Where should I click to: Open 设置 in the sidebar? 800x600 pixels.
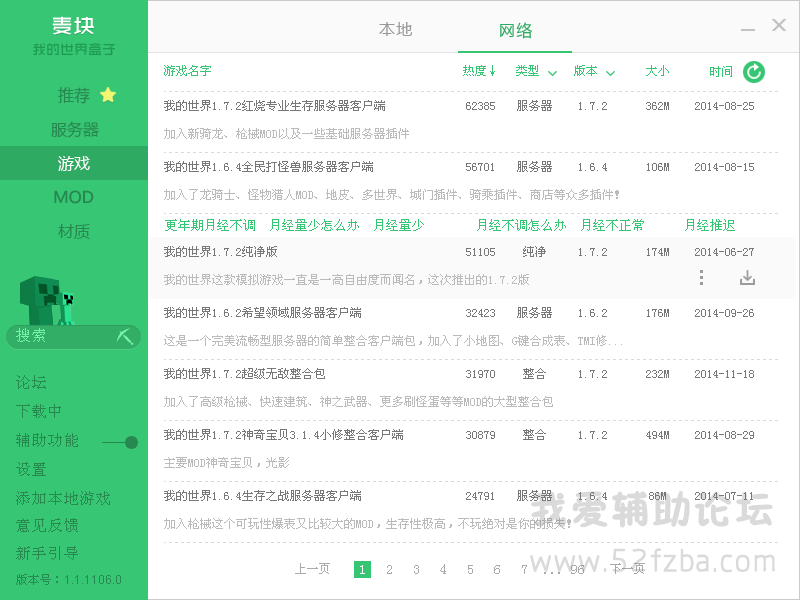31,469
